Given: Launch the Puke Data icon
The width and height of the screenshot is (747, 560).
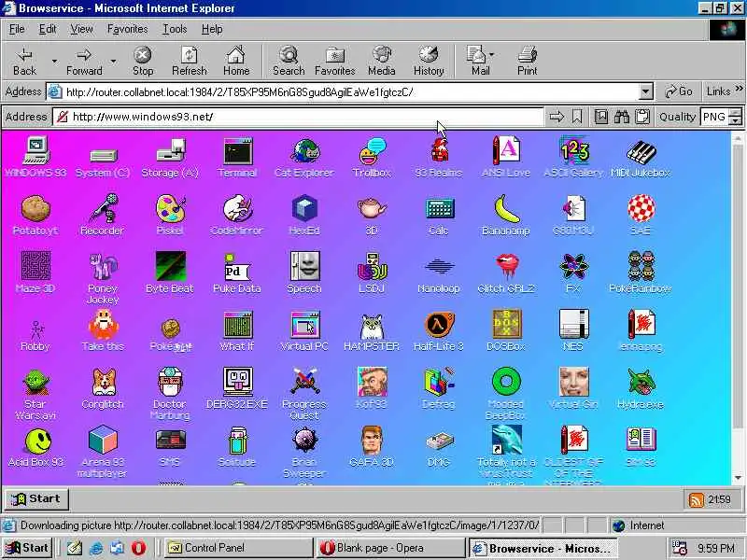Looking at the screenshot, I should (237, 273).
